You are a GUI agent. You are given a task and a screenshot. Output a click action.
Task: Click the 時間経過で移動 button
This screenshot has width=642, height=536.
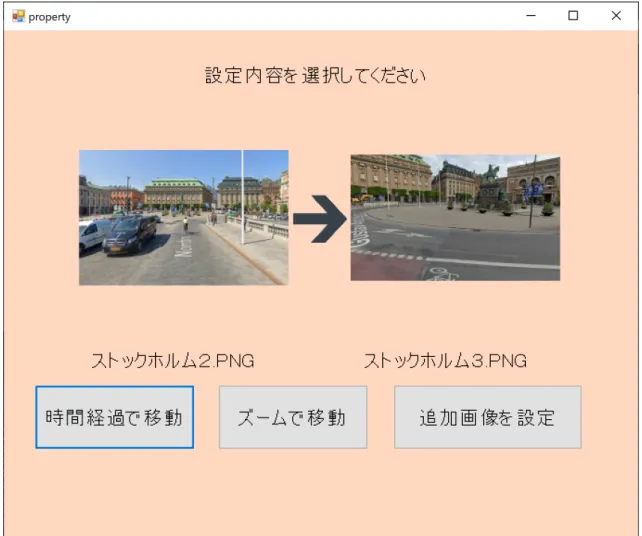point(115,417)
